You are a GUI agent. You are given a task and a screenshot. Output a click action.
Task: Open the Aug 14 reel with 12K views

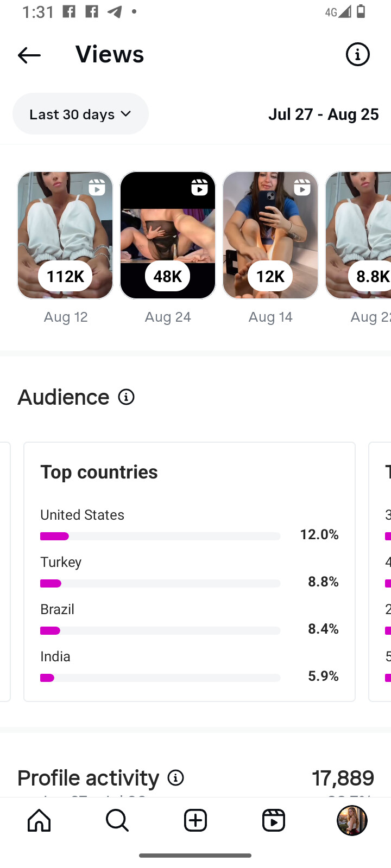pyautogui.click(x=270, y=235)
